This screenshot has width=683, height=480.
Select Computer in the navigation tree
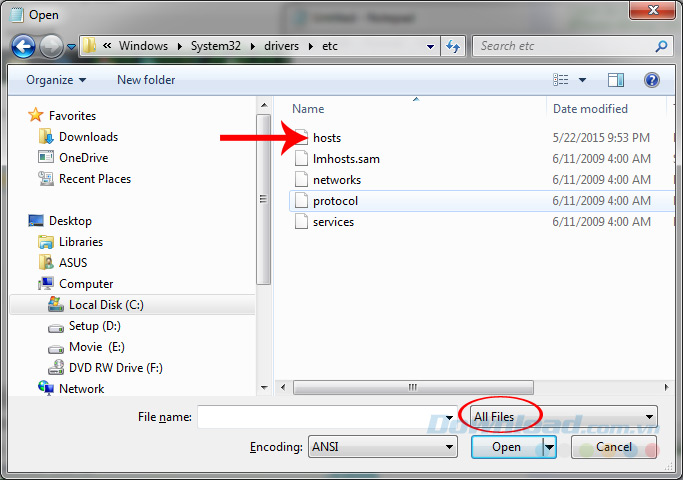tap(86, 284)
